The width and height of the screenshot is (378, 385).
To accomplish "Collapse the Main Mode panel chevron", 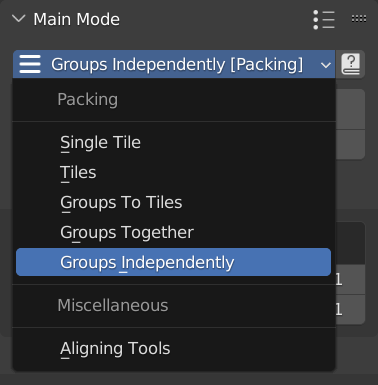I will point(18,19).
